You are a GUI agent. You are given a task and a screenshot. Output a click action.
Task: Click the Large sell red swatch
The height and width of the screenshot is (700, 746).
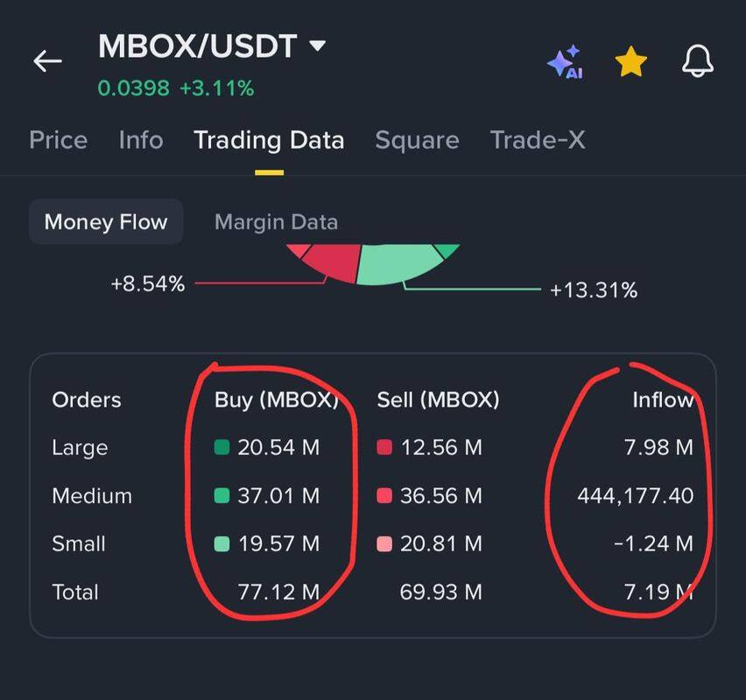click(x=384, y=448)
